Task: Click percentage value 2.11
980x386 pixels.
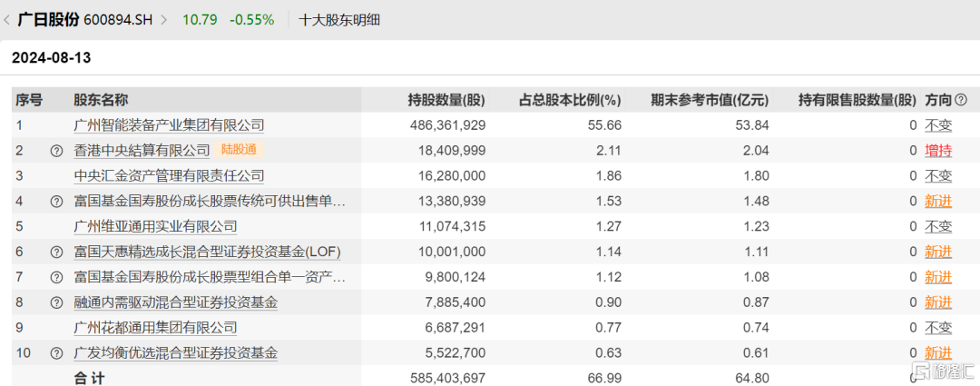Action: coord(610,150)
